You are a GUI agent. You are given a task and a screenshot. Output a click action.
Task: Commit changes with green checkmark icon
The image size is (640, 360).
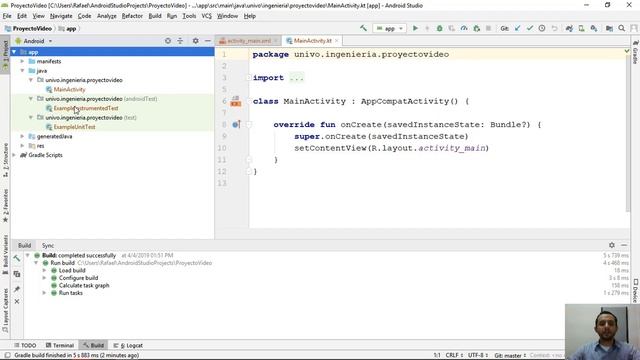(x=529, y=28)
